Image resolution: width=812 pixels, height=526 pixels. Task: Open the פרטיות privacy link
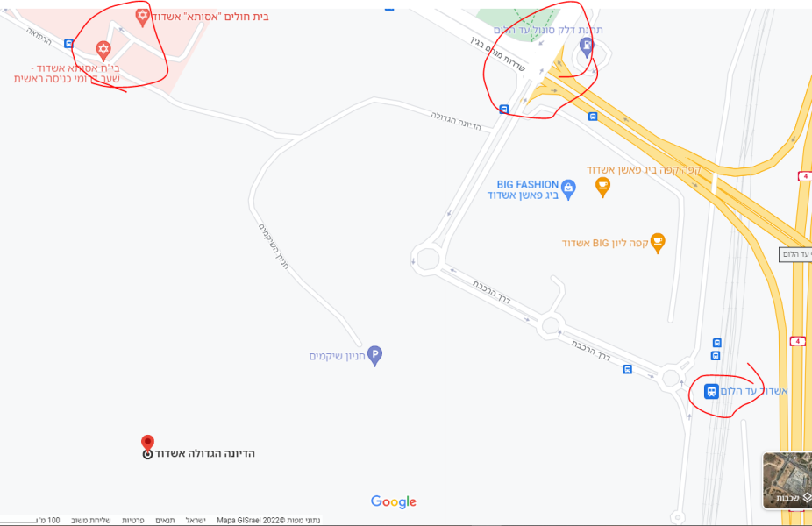pos(133,521)
